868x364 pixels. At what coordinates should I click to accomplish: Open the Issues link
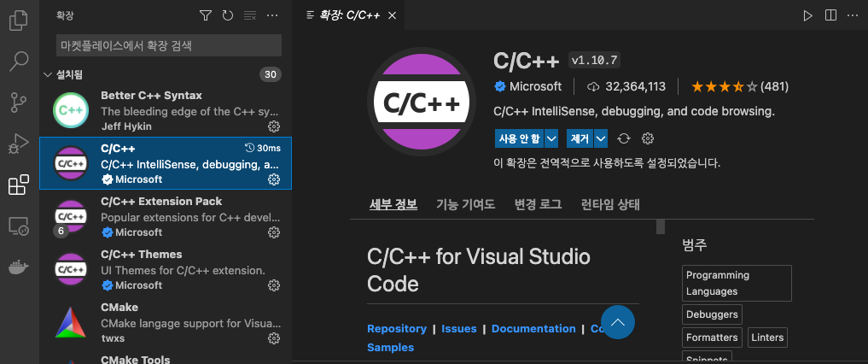(x=459, y=329)
